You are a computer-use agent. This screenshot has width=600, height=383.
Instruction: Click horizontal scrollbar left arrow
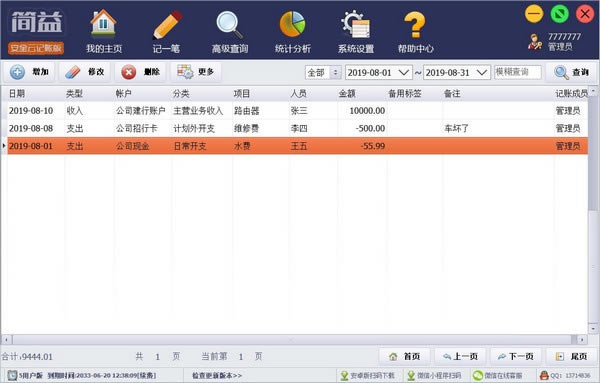(x=7, y=339)
